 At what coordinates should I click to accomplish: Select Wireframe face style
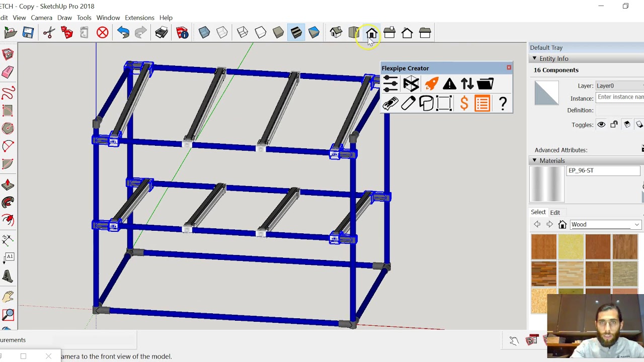[x=243, y=33]
